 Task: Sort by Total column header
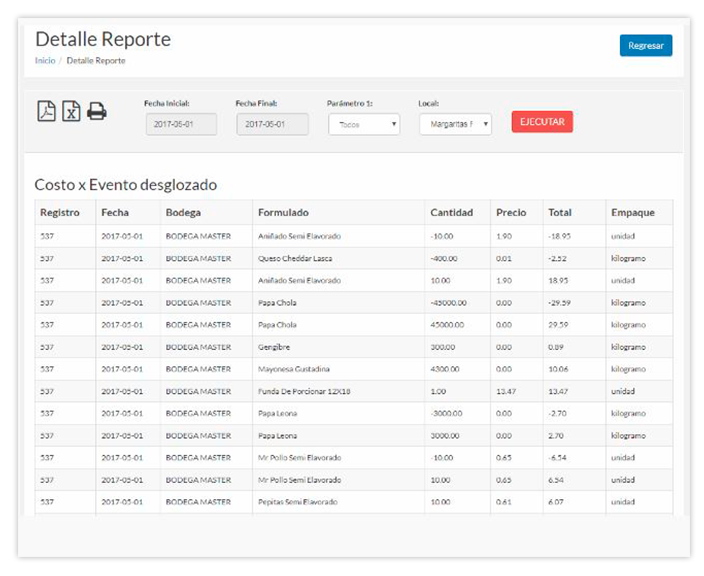point(560,213)
